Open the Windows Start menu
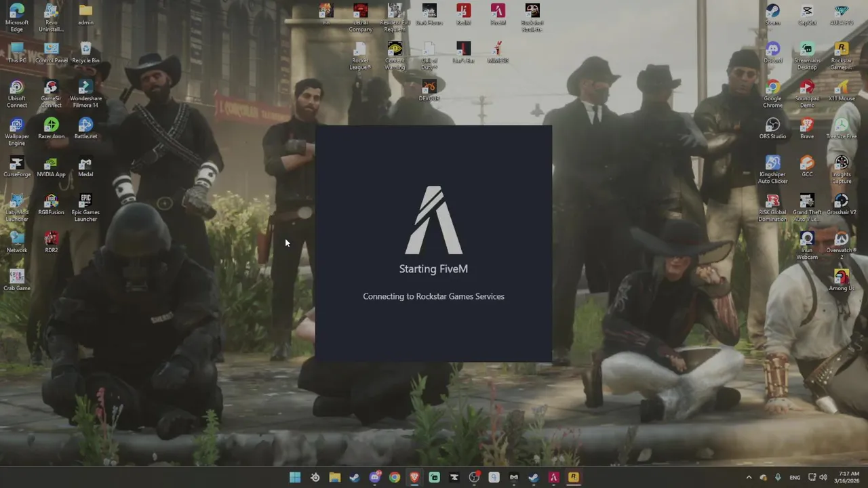The width and height of the screenshot is (868, 488). pyautogui.click(x=295, y=477)
